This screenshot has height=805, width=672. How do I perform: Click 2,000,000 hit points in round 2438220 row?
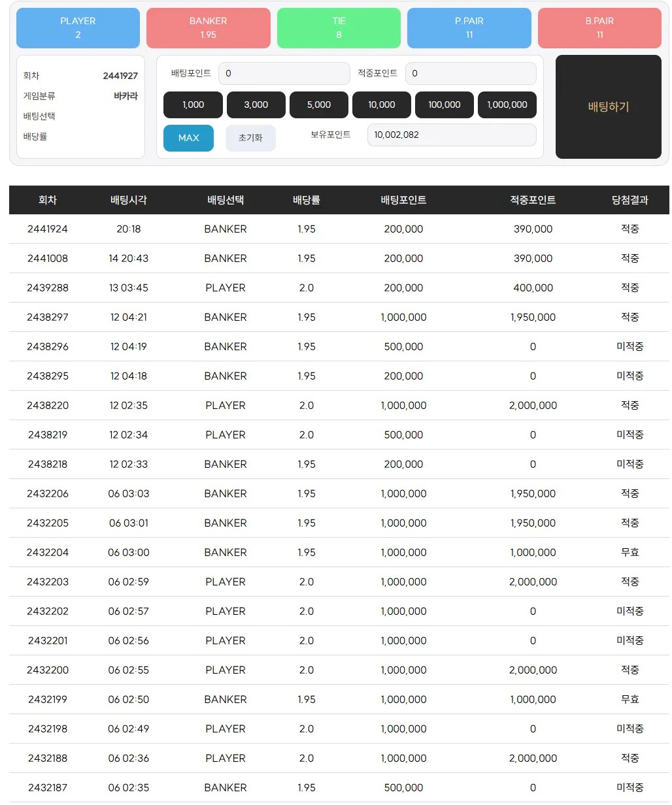533,405
